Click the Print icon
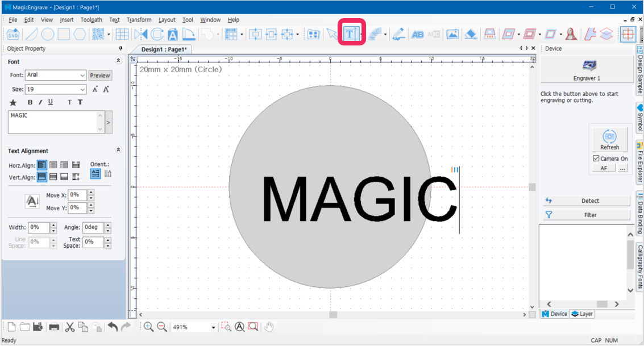Image resolution: width=644 pixels, height=346 pixels. pyautogui.click(x=54, y=327)
